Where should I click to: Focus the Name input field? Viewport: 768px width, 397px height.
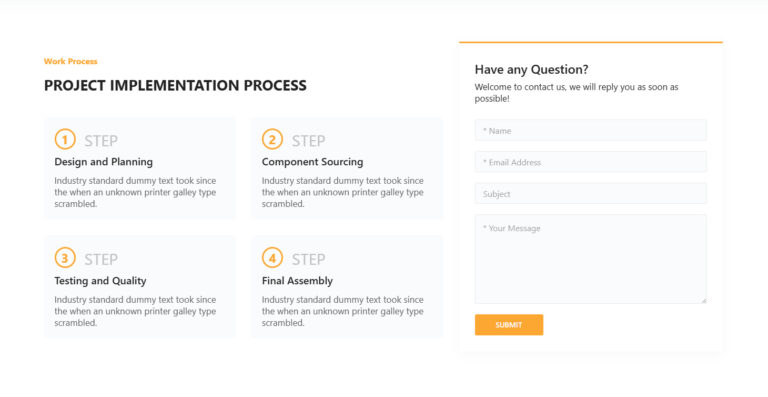tap(591, 130)
